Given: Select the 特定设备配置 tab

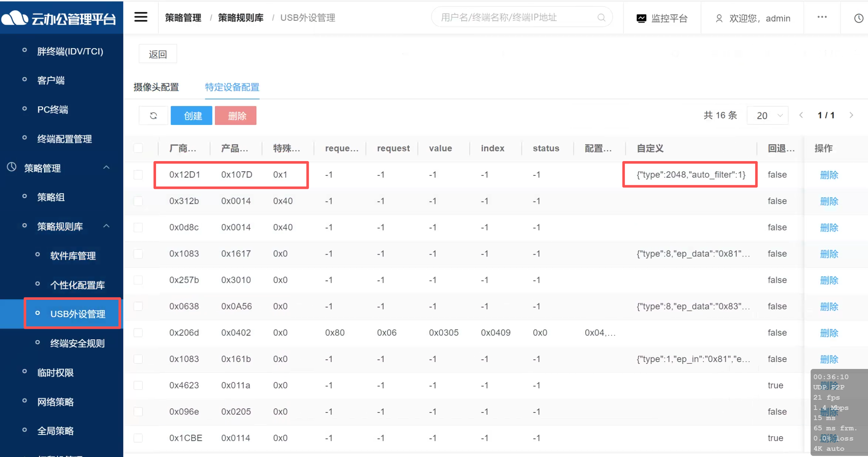Looking at the screenshot, I should pos(232,87).
